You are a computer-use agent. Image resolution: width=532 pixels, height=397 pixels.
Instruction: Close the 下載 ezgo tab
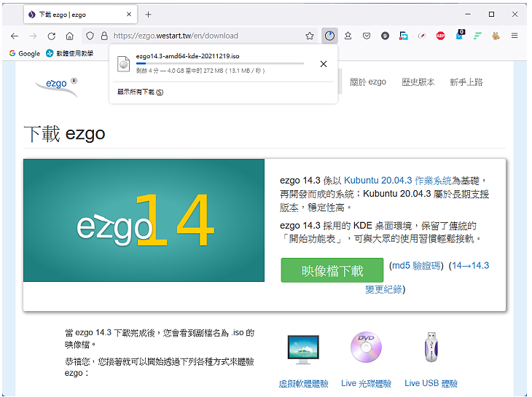(129, 15)
